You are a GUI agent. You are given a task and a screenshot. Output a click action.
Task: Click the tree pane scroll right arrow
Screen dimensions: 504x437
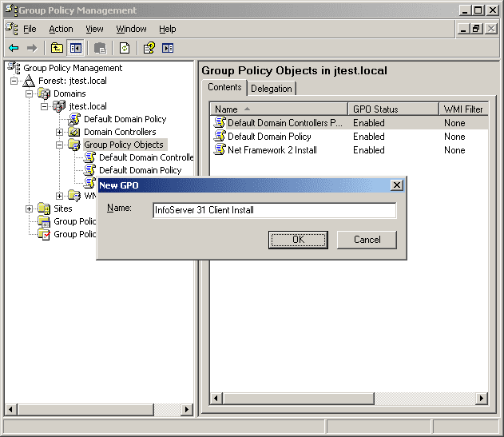(187, 410)
